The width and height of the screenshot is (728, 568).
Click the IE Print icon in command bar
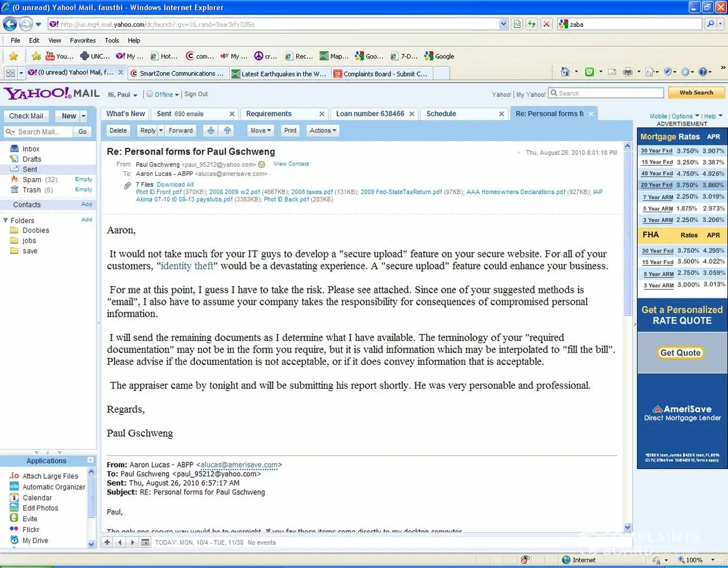point(628,72)
